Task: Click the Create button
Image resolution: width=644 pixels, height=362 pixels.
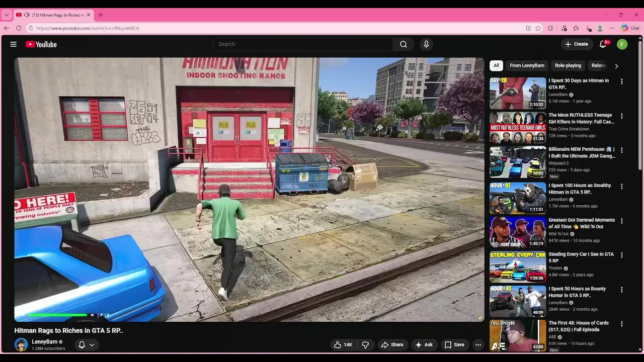Action: [576, 44]
